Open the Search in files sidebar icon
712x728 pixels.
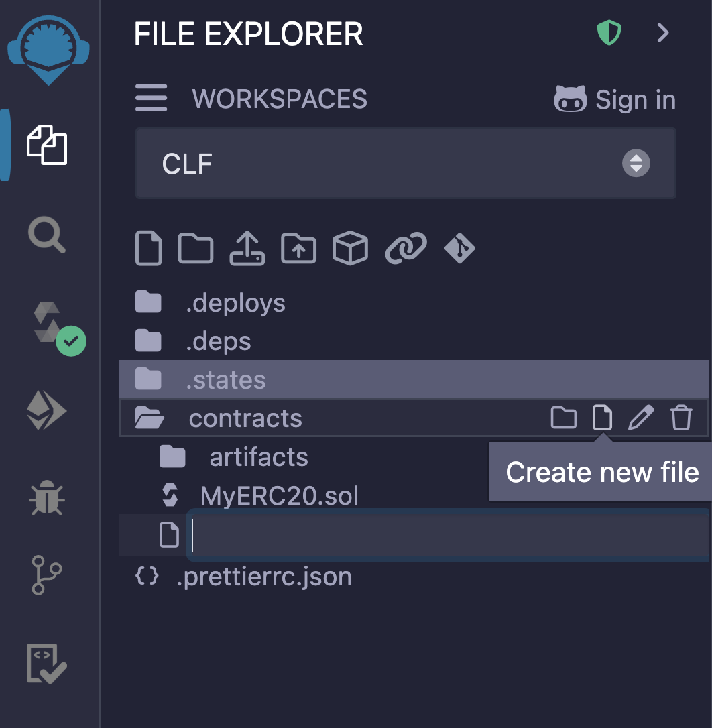(47, 235)
